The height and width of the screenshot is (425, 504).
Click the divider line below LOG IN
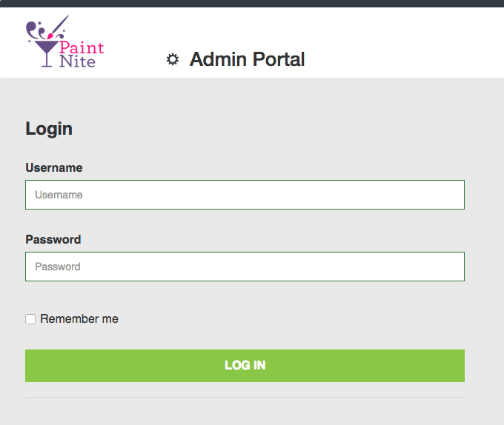click(x=245, y=397)
